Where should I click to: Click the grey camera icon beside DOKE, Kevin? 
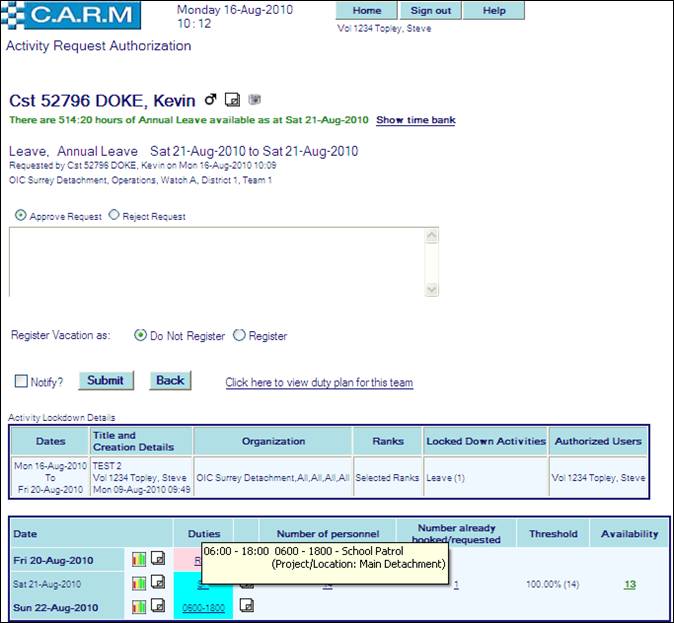(x=254, y=100)
